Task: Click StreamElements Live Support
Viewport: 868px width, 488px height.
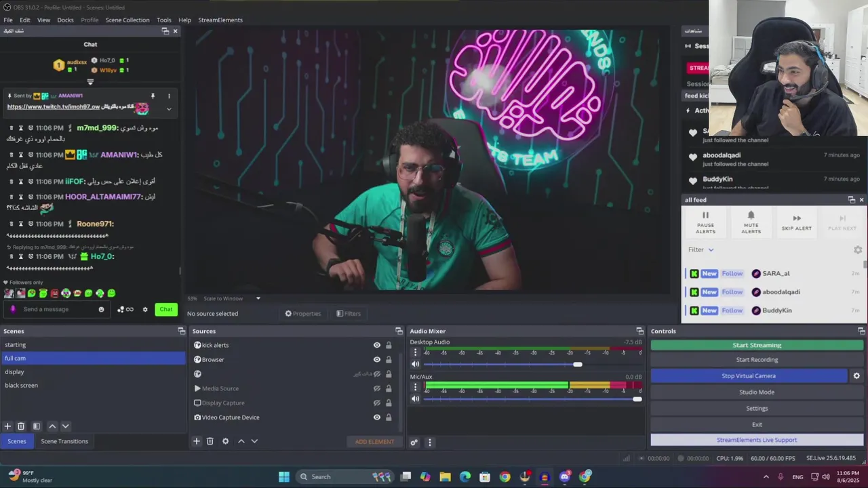Action: (757, 440)
